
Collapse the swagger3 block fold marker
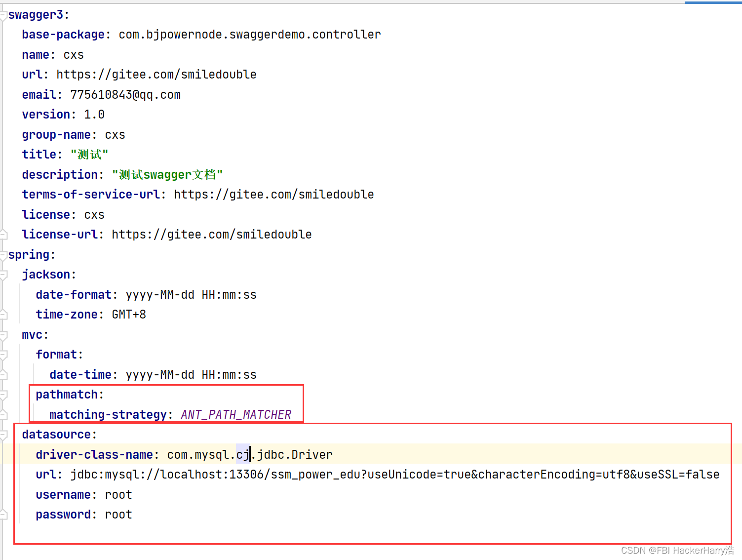(x=3, y=15)
